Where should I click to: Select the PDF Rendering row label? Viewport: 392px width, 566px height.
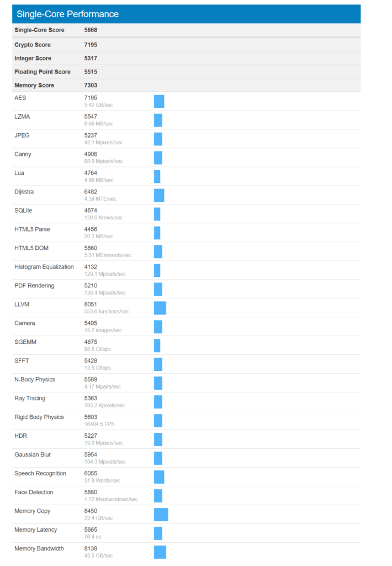(34, 286)
